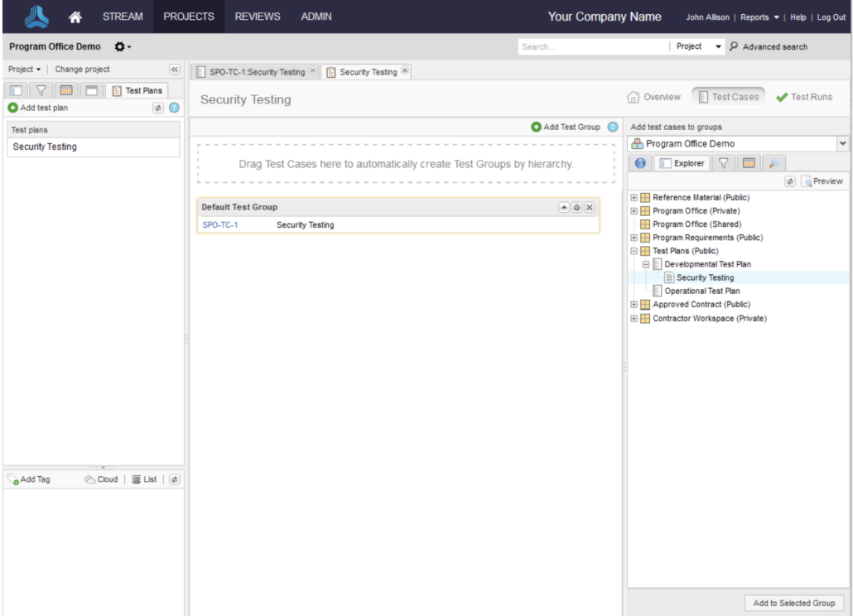Collapse the left project panel with double-arrow toggle
This screenshot has width=853, height=616.
pyautogui.click(x=175, y=69)
